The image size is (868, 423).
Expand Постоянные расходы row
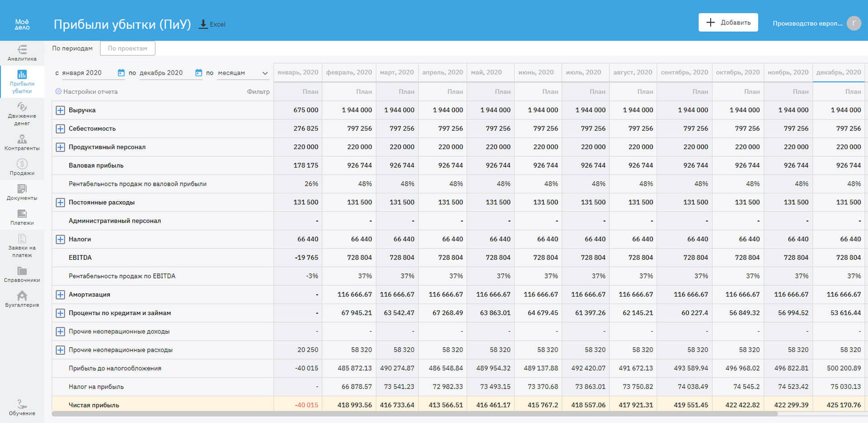(x=60, y=202)
